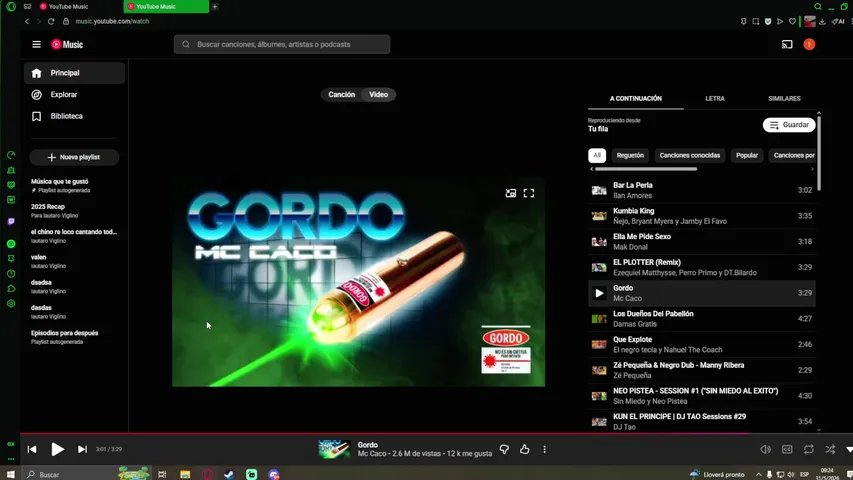The height and width of the screenshot is (480, 853).
Task: Open Windows Task View
Action: (162, 475)
